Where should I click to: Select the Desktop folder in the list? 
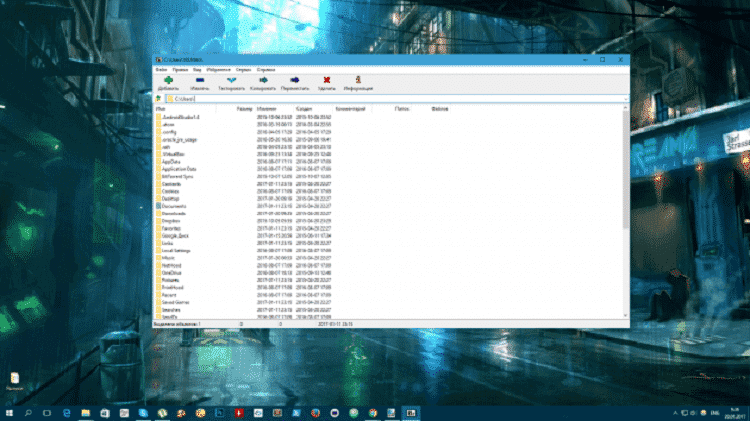click(172, 198)
